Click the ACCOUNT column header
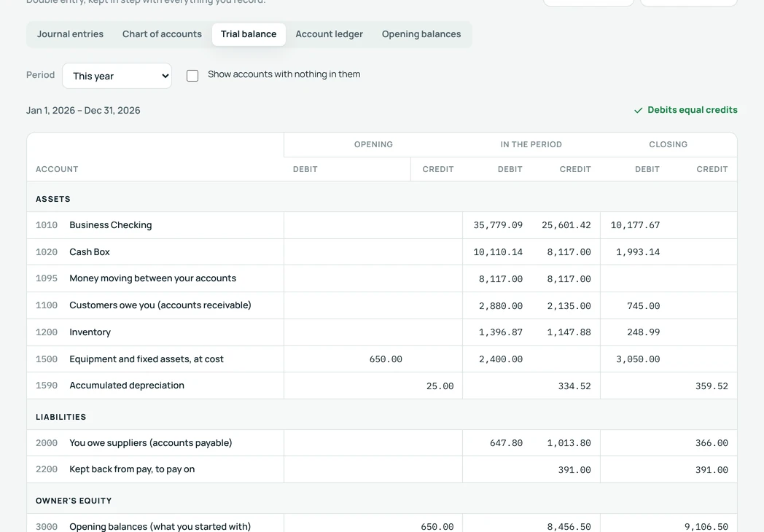This screenshot has height=532, width=764. coord(57,169)
